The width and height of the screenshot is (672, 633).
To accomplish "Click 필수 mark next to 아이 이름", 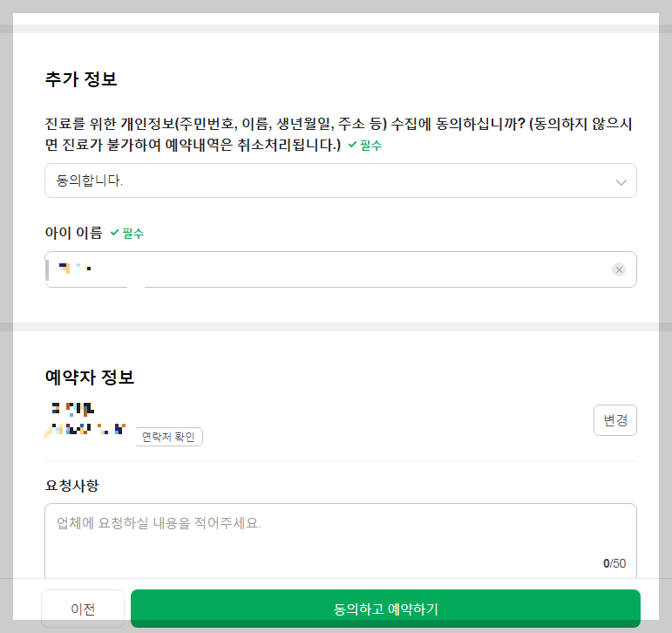I will [x=127, y=234].
